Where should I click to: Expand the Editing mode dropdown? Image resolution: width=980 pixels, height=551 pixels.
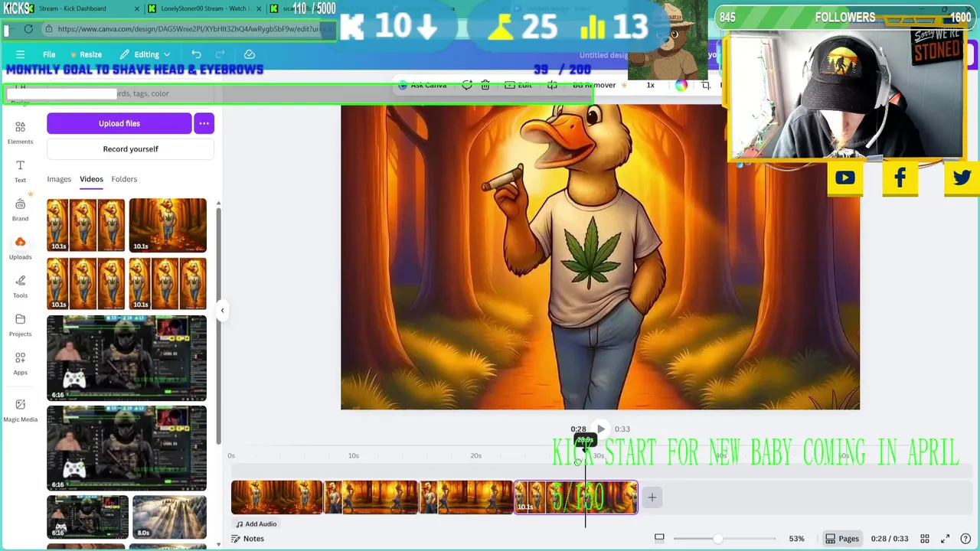pos(145,54)
